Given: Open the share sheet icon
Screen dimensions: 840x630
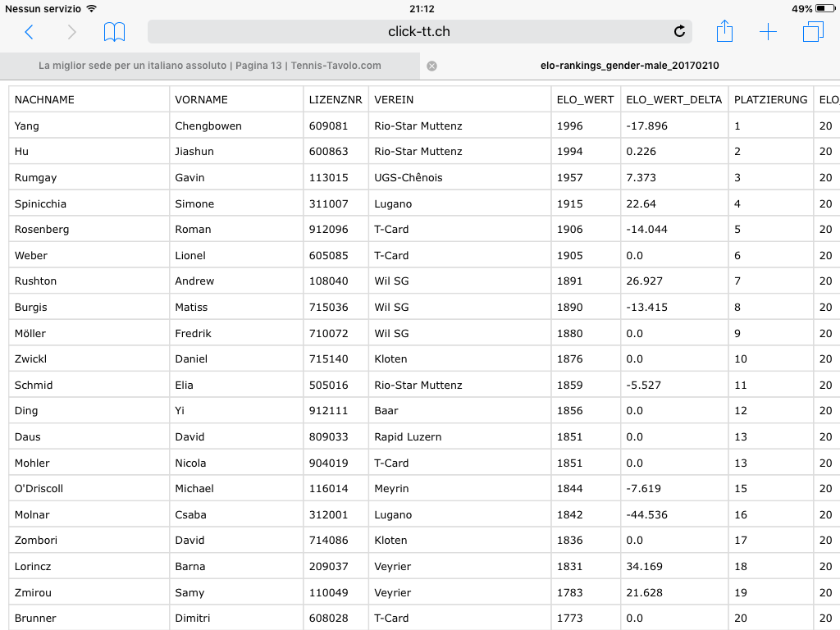Looking at the screenshot, I should coord(724,32).
